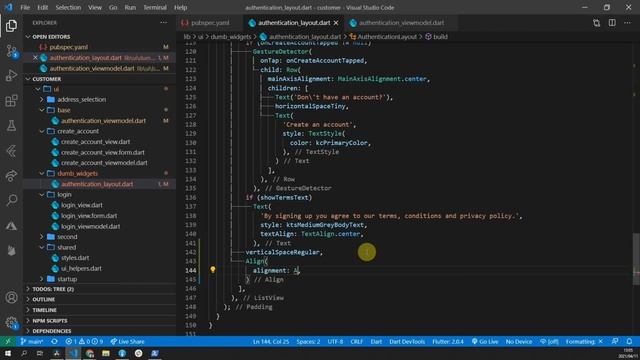Open the Explorer view icon
Viewport: 640px width, 360px height.
click(11, 26)
